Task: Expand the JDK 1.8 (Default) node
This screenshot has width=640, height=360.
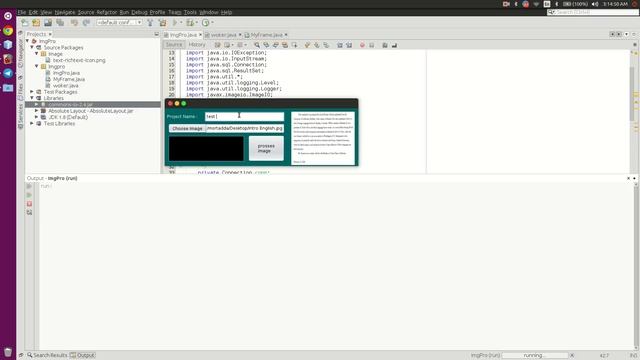Action: (x=37, y=117)
